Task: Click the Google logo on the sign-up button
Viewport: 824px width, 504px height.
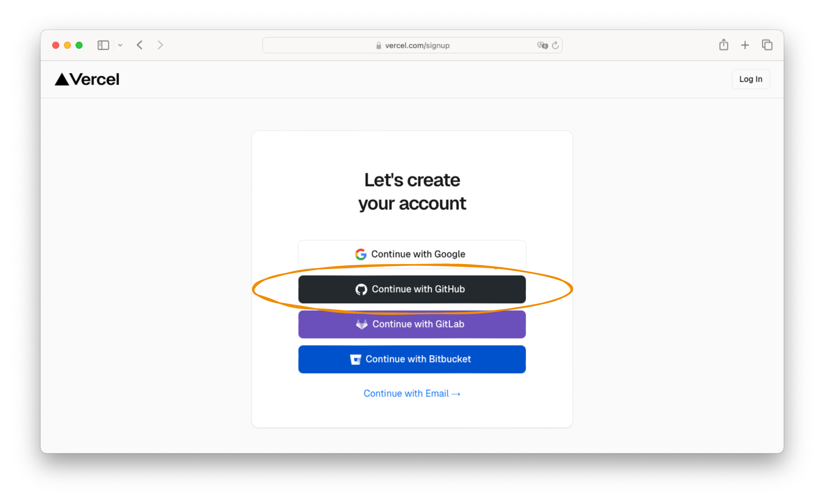Action: click(361, 254)
